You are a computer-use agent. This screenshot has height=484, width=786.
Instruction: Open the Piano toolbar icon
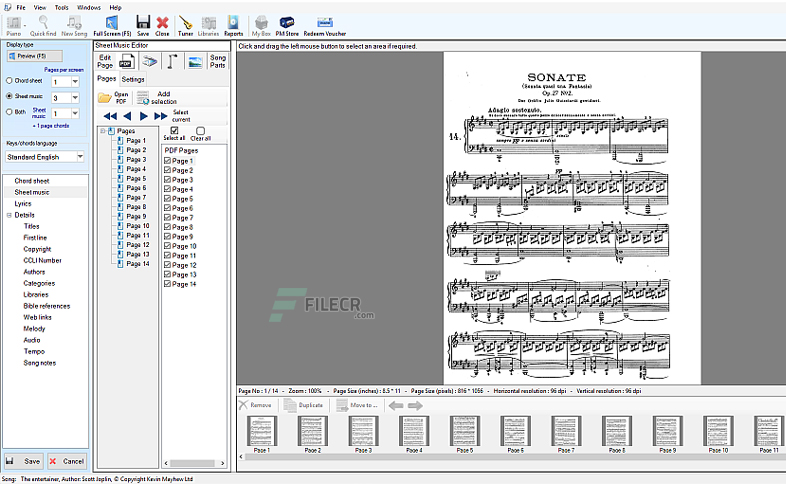click(14, 26)
